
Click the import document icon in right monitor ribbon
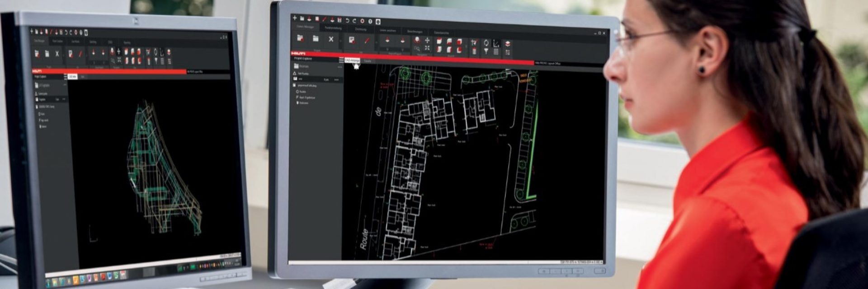[352, 40]
